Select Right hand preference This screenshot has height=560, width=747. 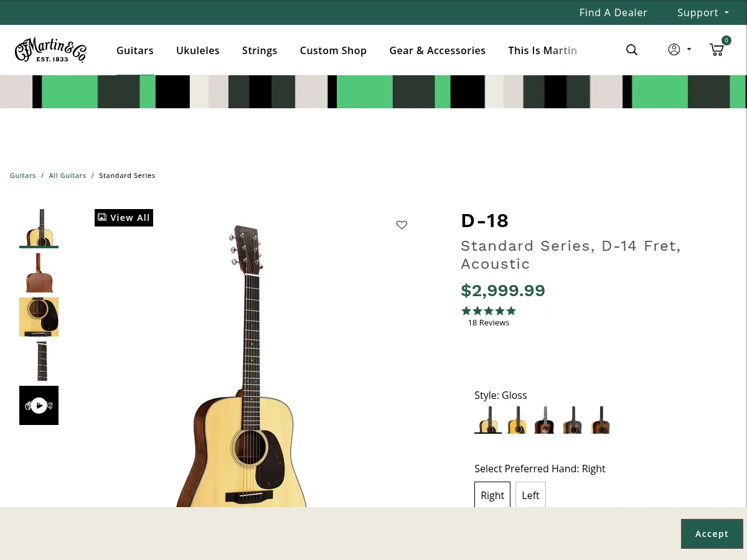point(492,495)
